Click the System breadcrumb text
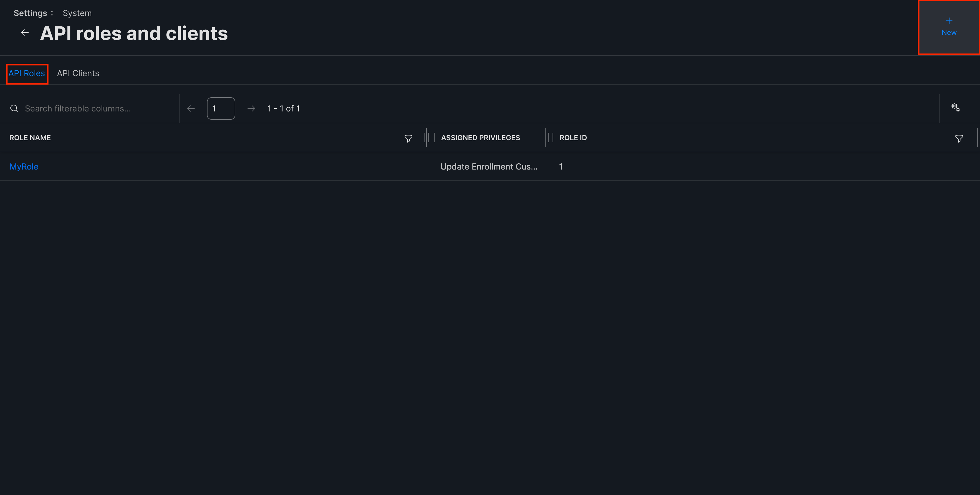980x495 pixels. click(77, 13)
